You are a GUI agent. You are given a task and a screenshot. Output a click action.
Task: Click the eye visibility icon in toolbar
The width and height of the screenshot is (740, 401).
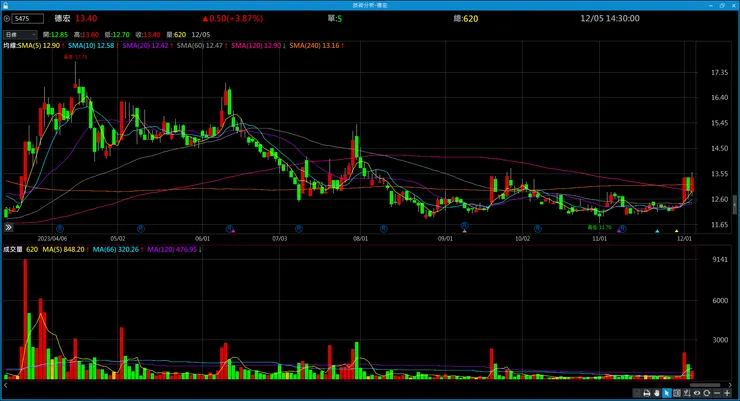point(697,393)
